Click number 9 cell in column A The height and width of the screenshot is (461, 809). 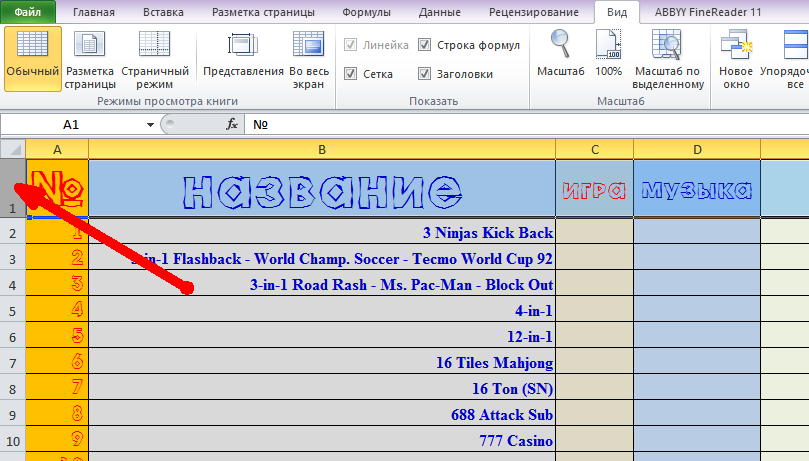point(57,439)
